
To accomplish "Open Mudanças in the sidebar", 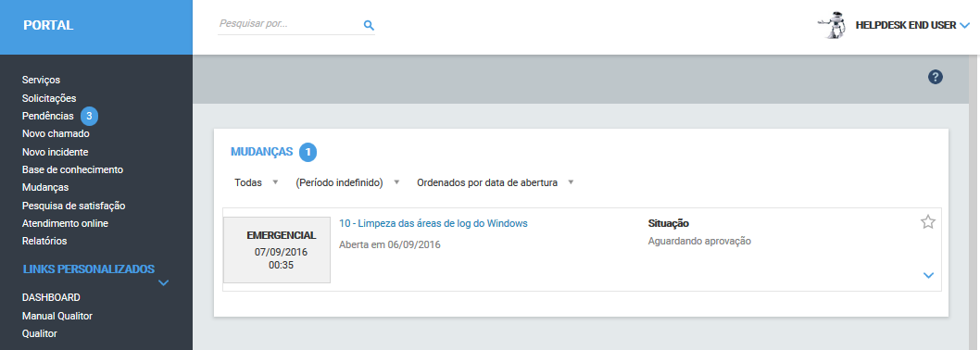I will coord(45,187).
